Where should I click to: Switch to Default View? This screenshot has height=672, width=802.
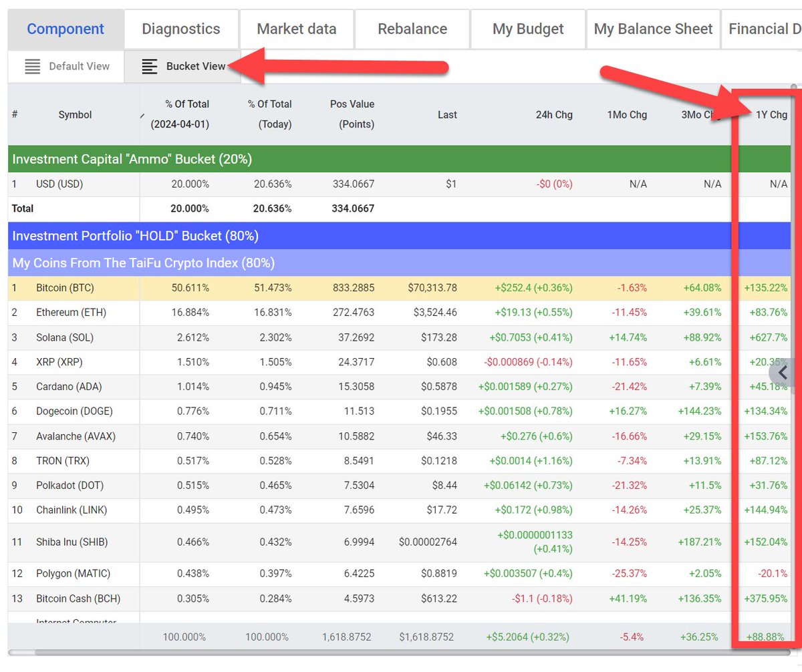point(66,66)
